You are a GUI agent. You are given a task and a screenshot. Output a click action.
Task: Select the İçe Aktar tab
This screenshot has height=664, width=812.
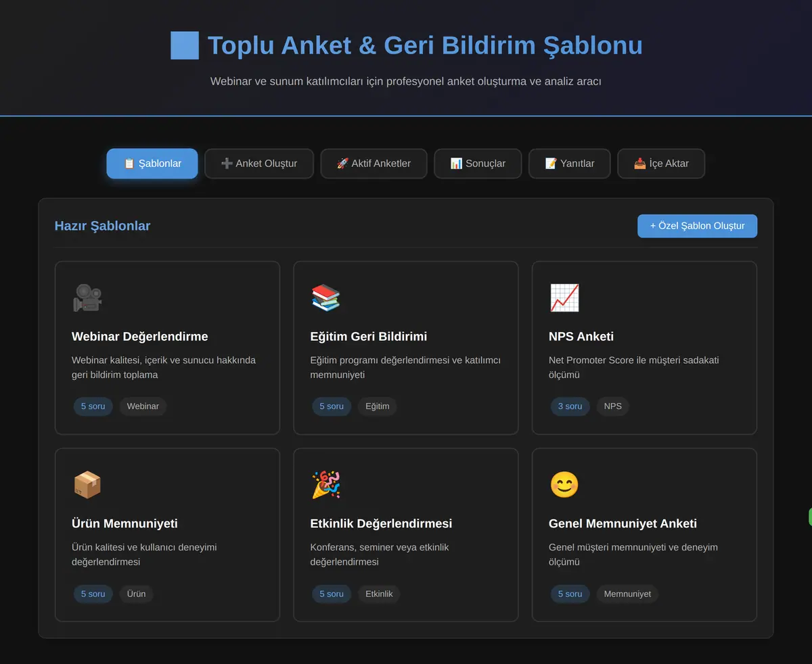661,164
